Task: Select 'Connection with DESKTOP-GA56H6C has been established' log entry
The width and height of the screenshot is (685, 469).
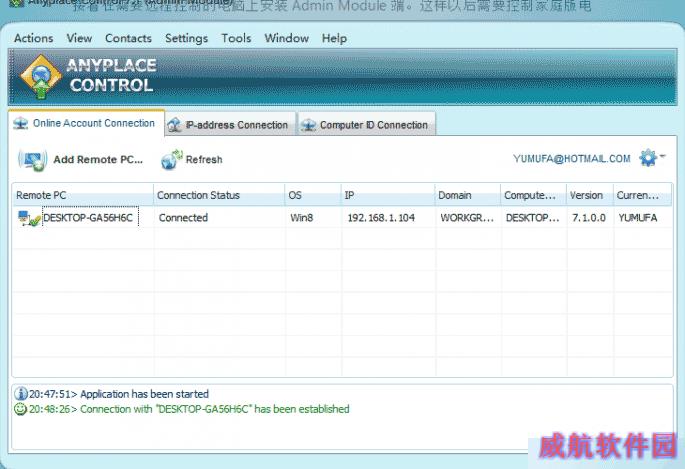Action: [189, 409]
